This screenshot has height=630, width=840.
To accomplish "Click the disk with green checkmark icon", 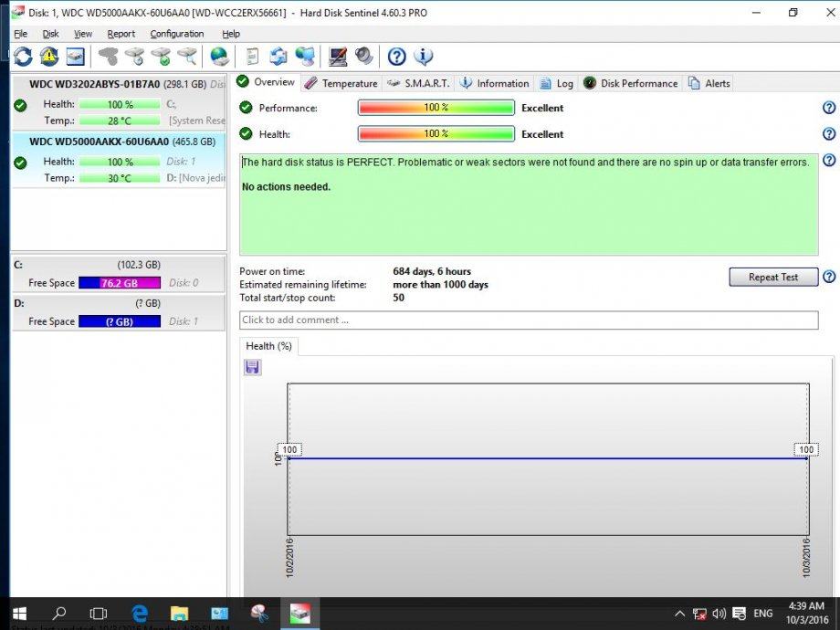I will pos(161,57).
